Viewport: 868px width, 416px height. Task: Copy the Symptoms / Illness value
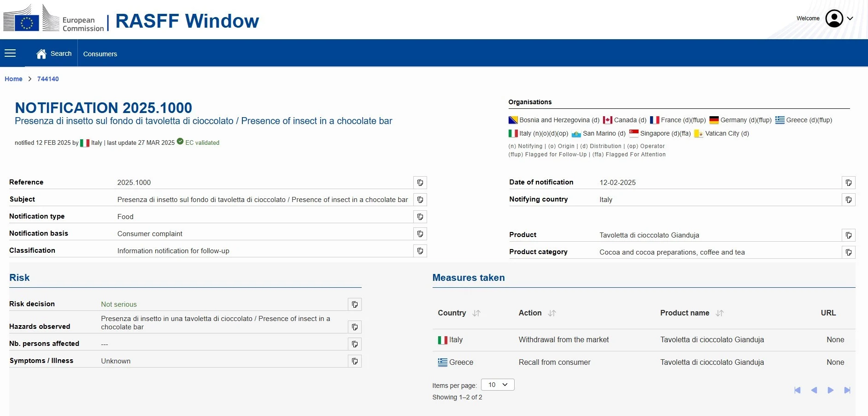coord(354,361)
